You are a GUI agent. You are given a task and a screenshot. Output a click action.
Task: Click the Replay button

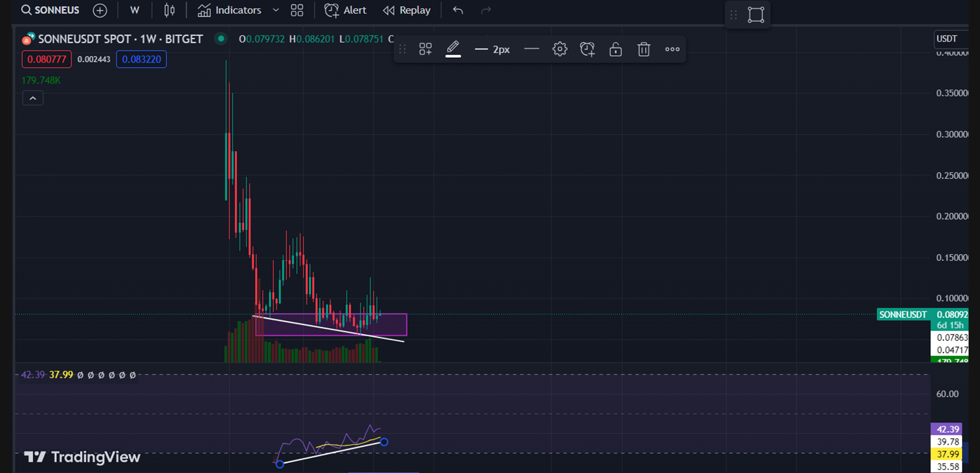tap(407, 10)
